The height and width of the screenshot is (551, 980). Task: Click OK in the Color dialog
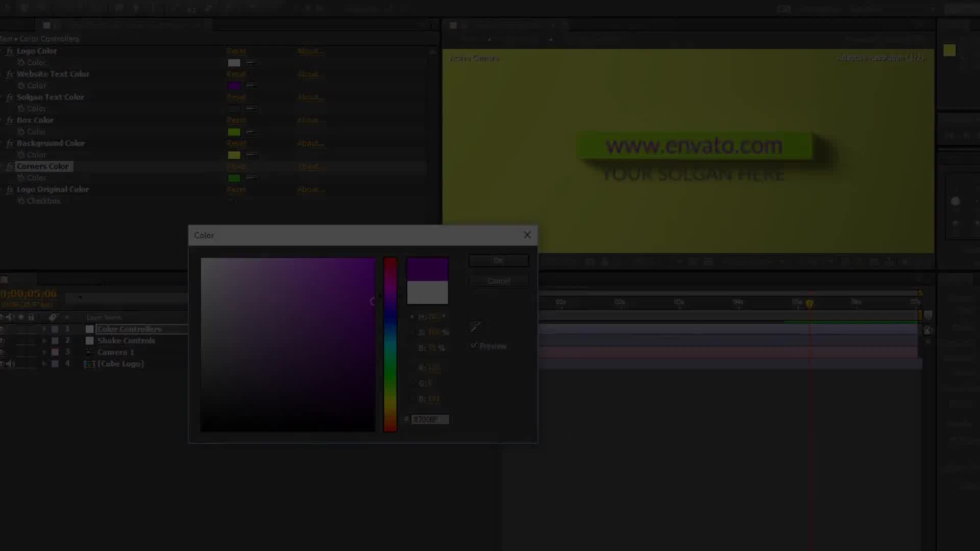point(499,261)
